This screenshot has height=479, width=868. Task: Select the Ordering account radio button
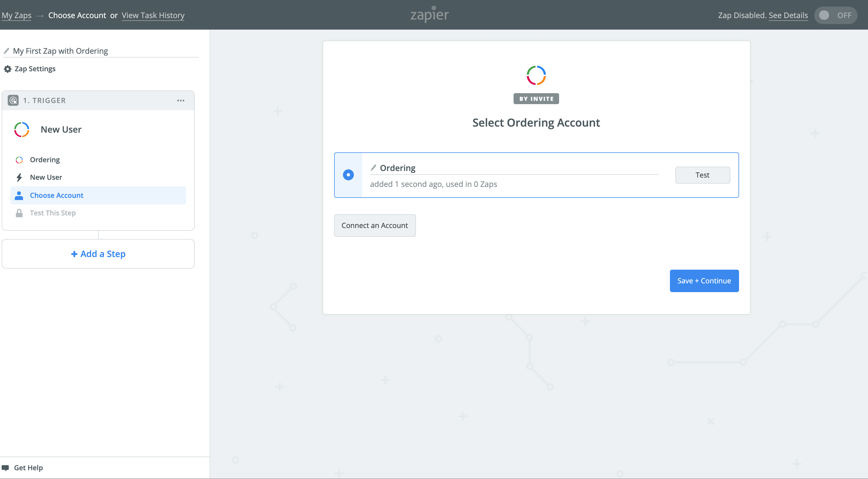tap(348, 175)
